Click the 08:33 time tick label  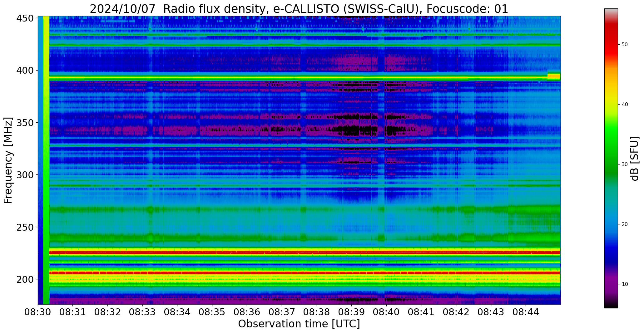click(x=142, y=312)
